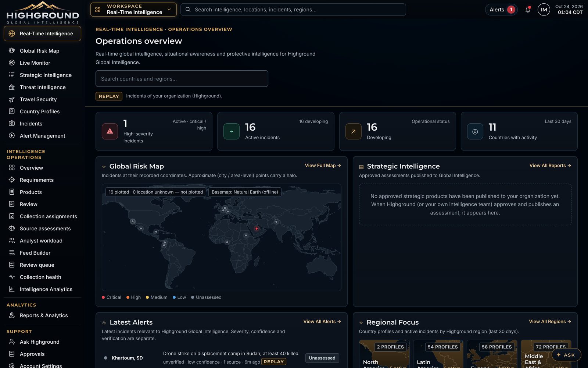588x368 pixels.
Task: Click the Critical legend red swatch
Action: (103, 297)
